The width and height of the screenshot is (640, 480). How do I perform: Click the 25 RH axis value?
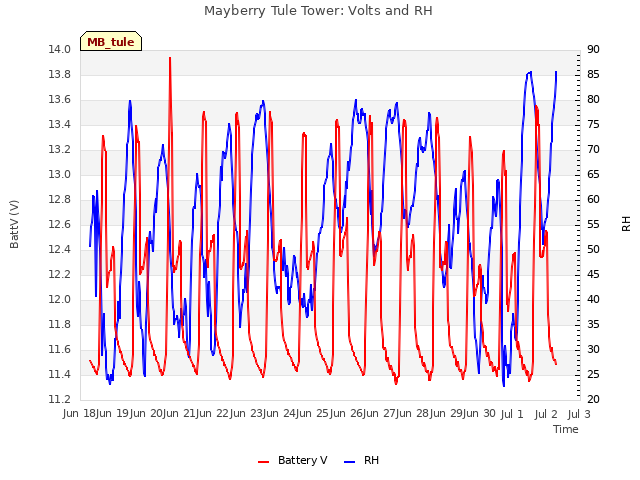tap(593, 374)
